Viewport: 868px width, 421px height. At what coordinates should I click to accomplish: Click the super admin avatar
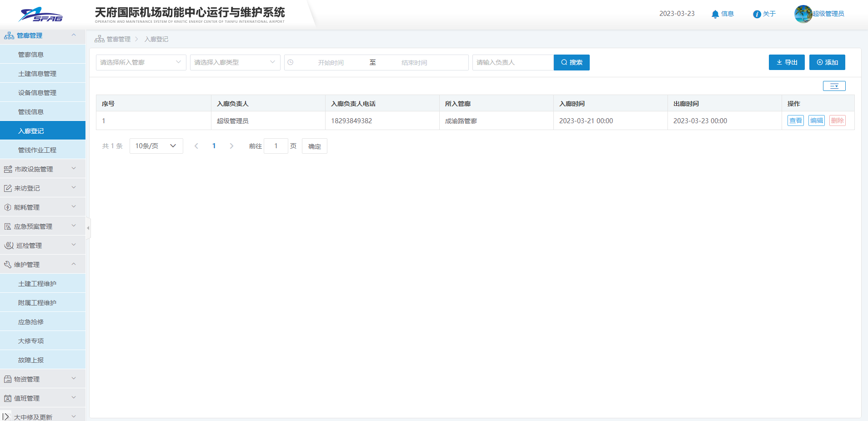click(x=803, y=14)
